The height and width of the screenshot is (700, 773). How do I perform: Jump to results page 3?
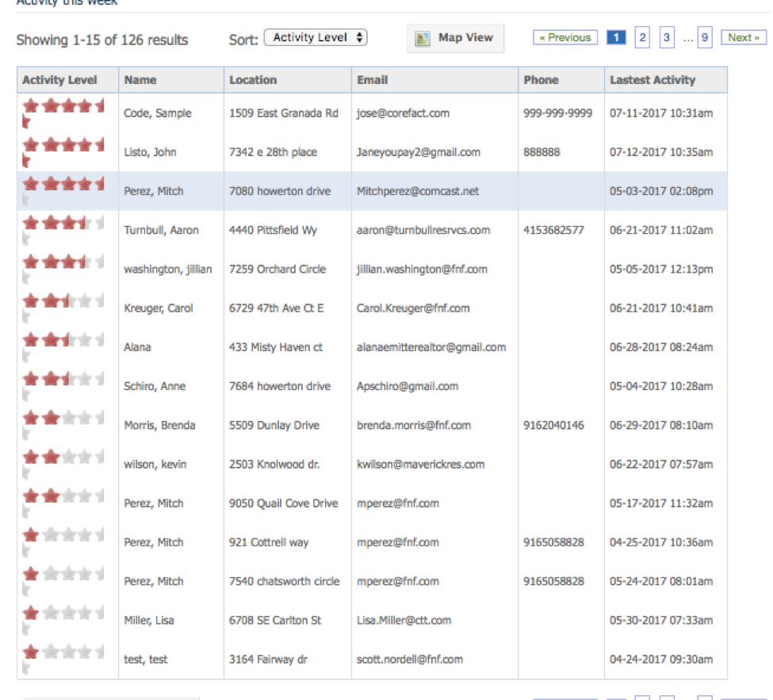pyautogui.click(x=667, y=37)
